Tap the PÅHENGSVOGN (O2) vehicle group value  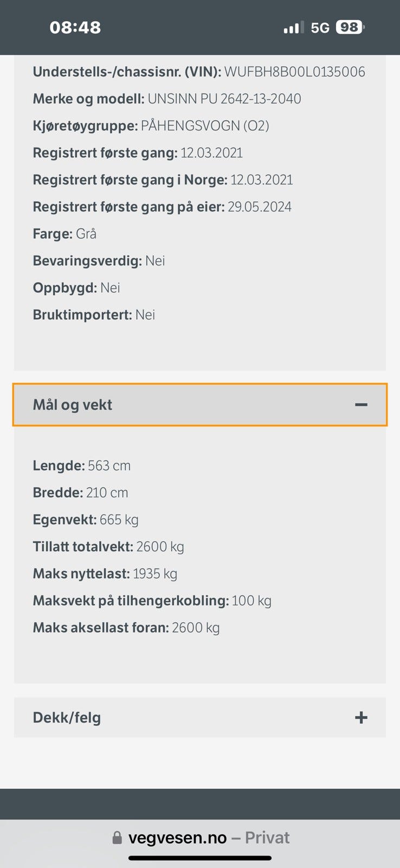pyautogui.click(x=205, y=126)
